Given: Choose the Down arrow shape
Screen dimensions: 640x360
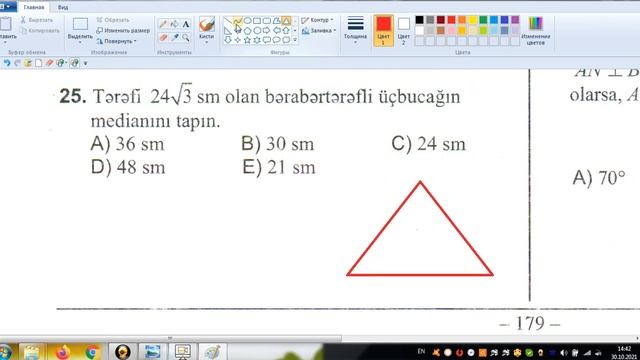Looking at the screenshot, I should (x=228, y=40).
